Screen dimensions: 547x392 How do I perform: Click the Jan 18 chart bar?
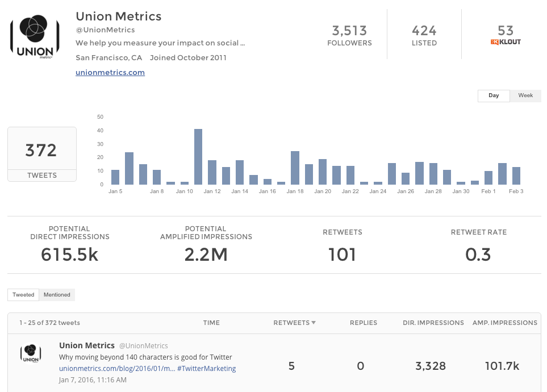[x=295, y=168]
